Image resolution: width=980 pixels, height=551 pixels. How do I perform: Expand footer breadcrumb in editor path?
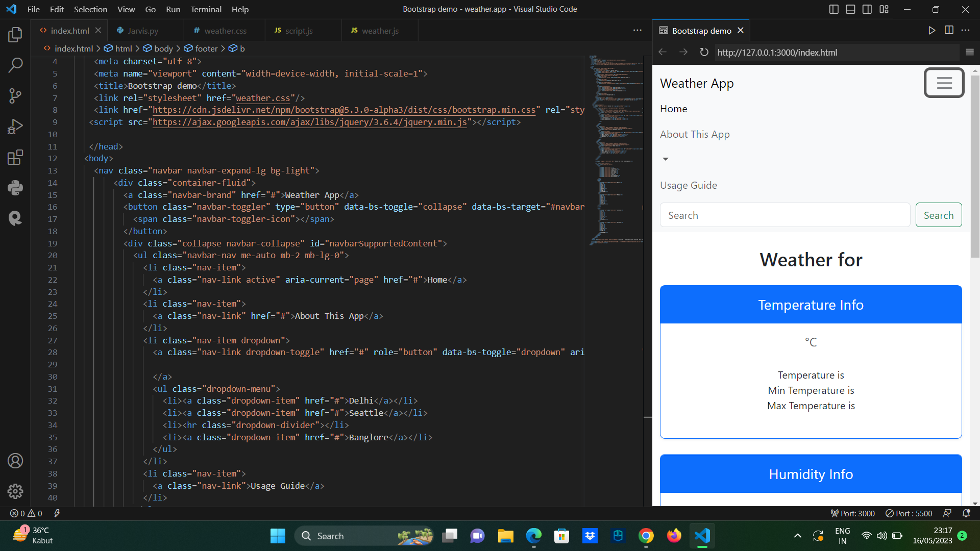[x=206, y=48]
